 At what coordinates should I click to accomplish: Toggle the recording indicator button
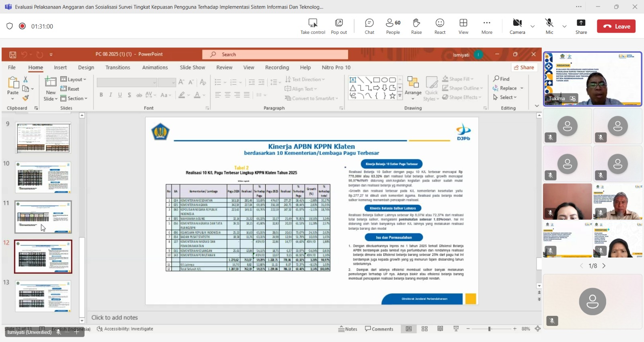click(23, 26)
